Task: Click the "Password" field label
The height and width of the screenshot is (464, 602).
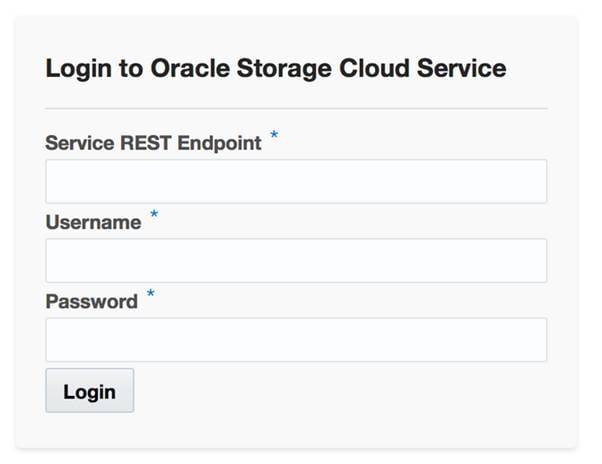Action: [x=91, y=302]
